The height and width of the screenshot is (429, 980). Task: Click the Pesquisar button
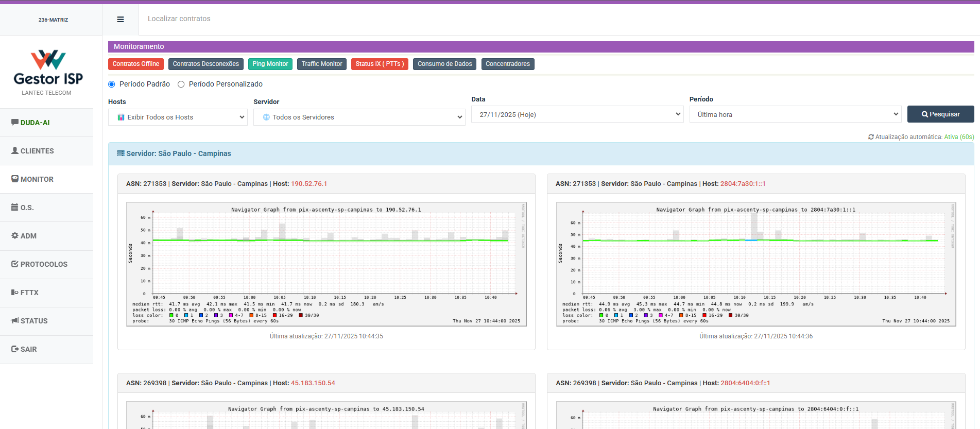pyautogui.click(x=940, y=114)
